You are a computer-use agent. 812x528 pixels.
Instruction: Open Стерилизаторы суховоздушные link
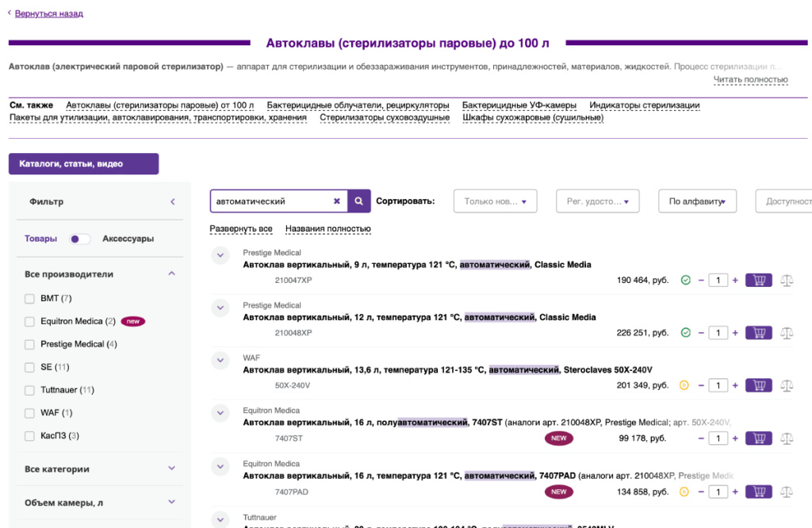(385, 117)
